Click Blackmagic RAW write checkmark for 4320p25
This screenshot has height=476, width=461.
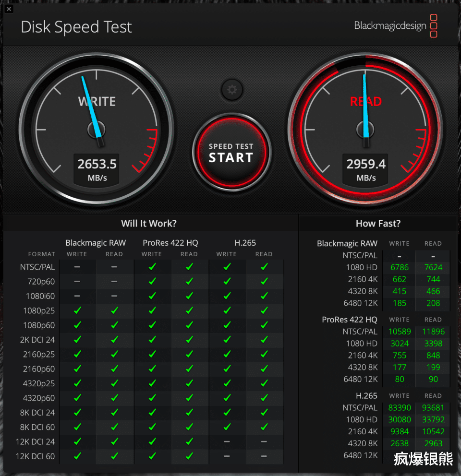(x=77, y=383)
